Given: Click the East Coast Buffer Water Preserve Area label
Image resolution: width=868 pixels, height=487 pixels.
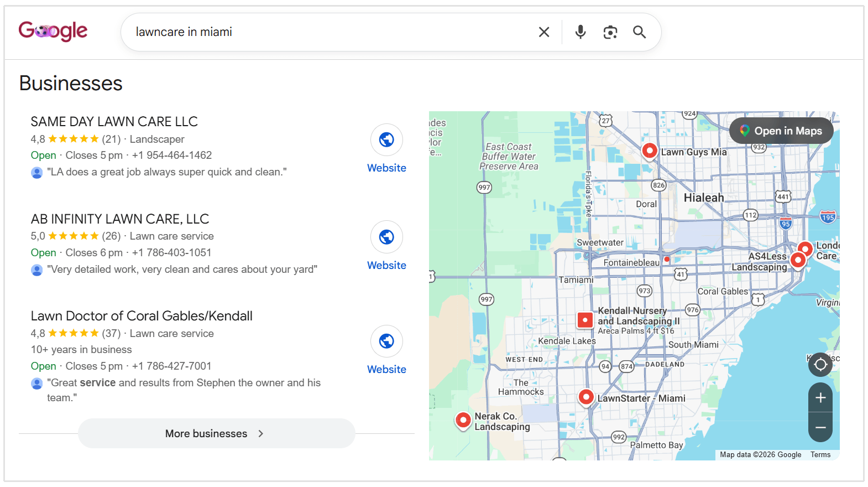Looking at the screenshot, I should coord(509,157).
